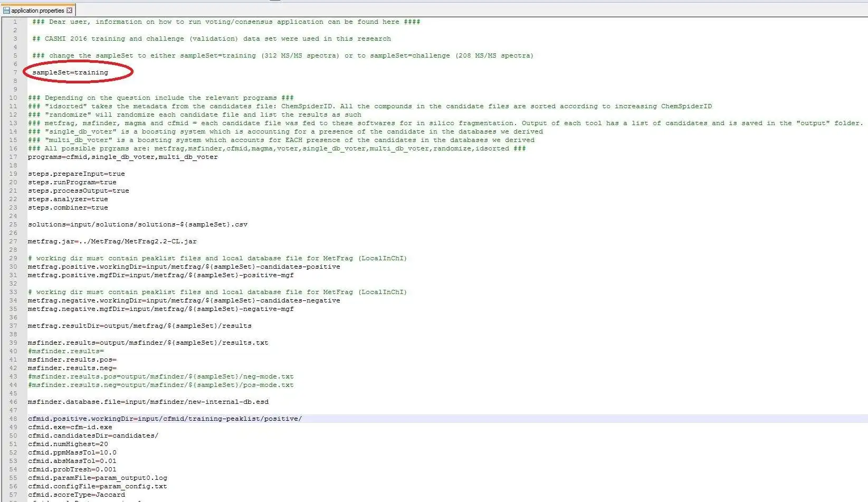The width and height of the screenshot is (868, 502).
Task: Click the steps.prepareInput=true line
Action: [x=77, y=174]
